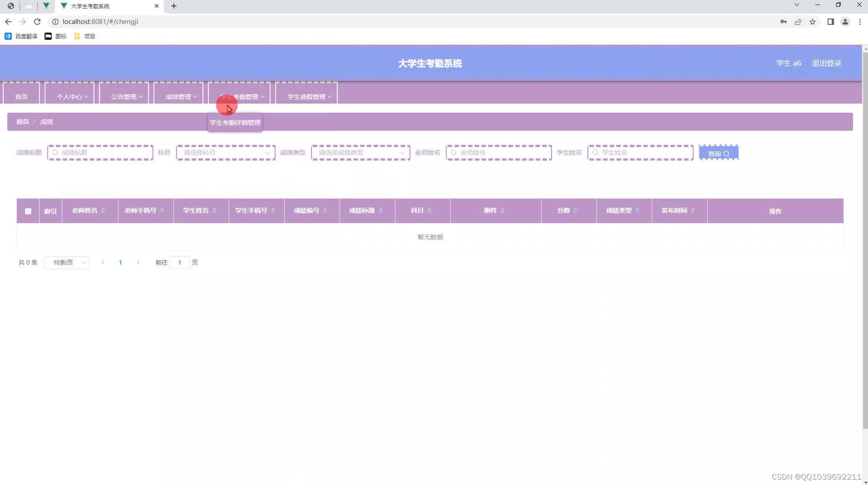
Task: Click the browser address bar URL
Action: pyautogui.click(x=100, y=22)
